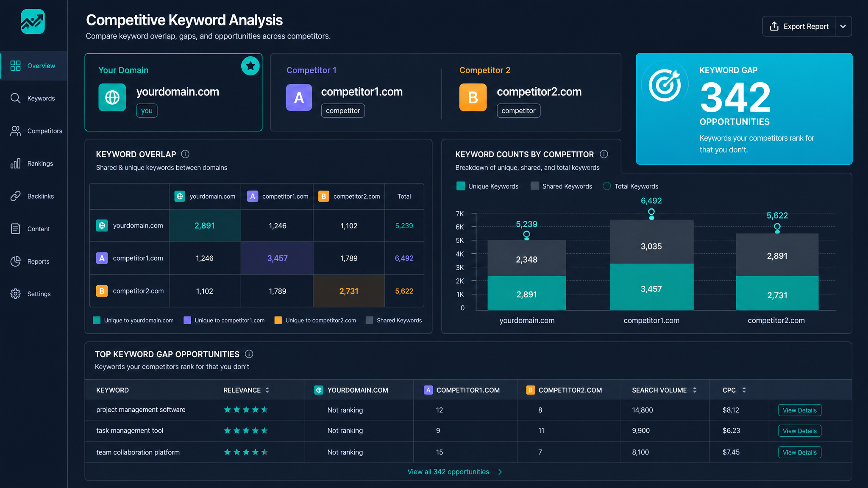Open info icon for Keyword Counts by Competitor
The height and width of the screenshot is (488, 868).
pyautogui.click(x=604, y=154)
